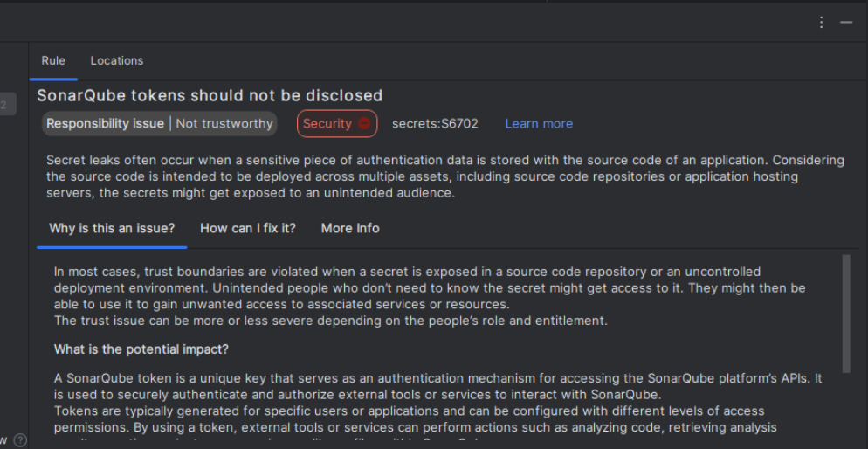
Task: Click the red Security severity icon
Action: click(x=363, y=123)
